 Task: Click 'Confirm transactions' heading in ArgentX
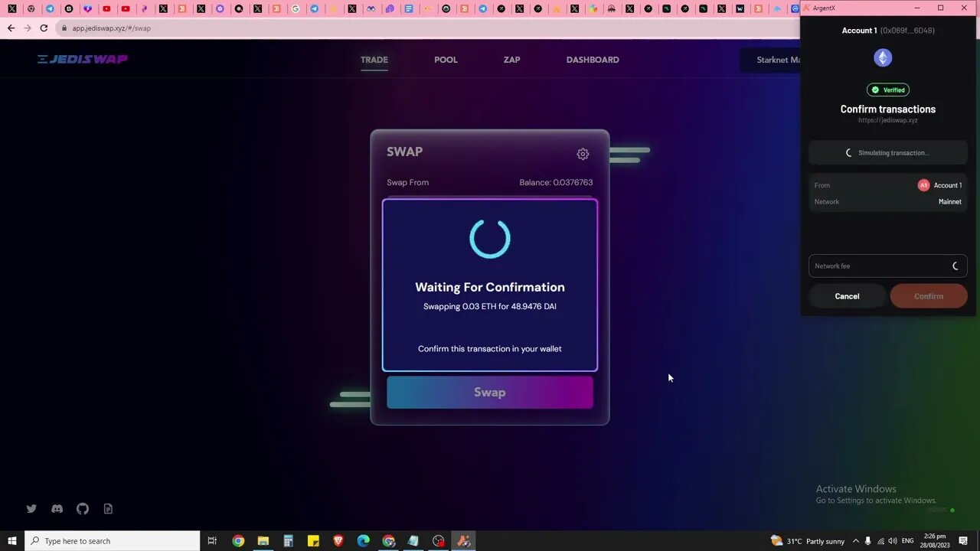point(888,109)
